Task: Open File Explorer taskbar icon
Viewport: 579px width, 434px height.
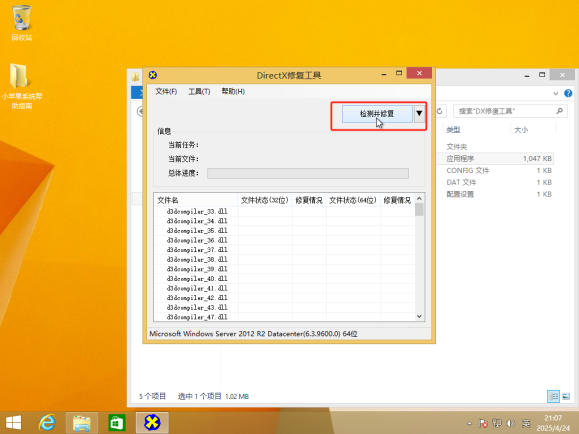Action: point(82,423)
